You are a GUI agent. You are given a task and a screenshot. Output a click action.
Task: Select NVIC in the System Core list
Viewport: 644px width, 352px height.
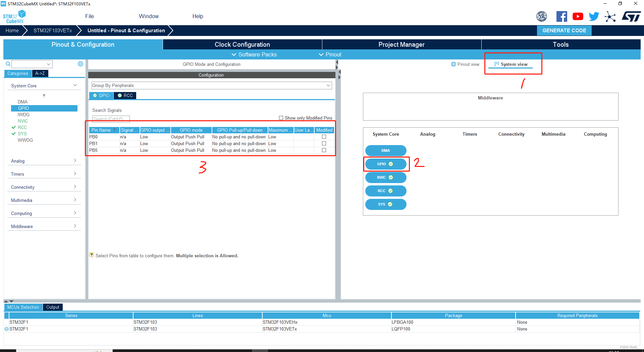point(23,121)
